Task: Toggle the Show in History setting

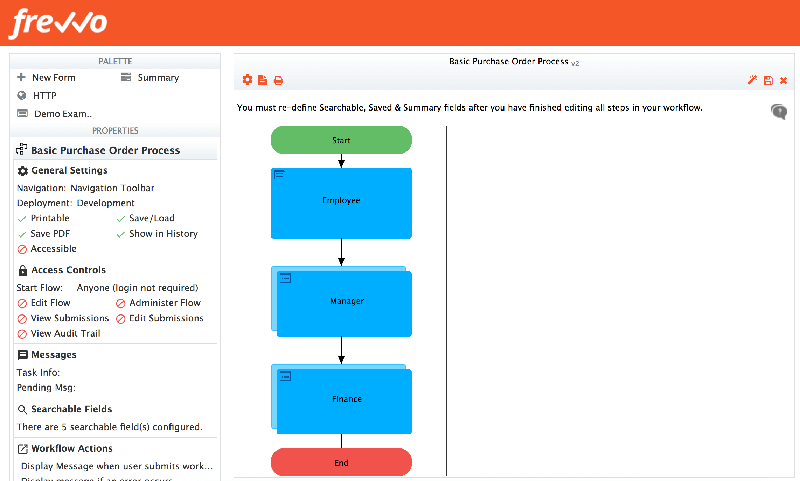Action: (162, 234)
